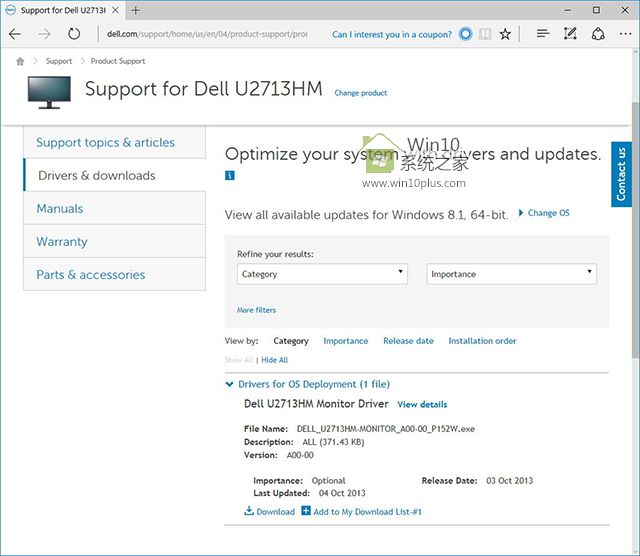Click the dell.com address bar
640x556 pixels.
tap(207, 34)
